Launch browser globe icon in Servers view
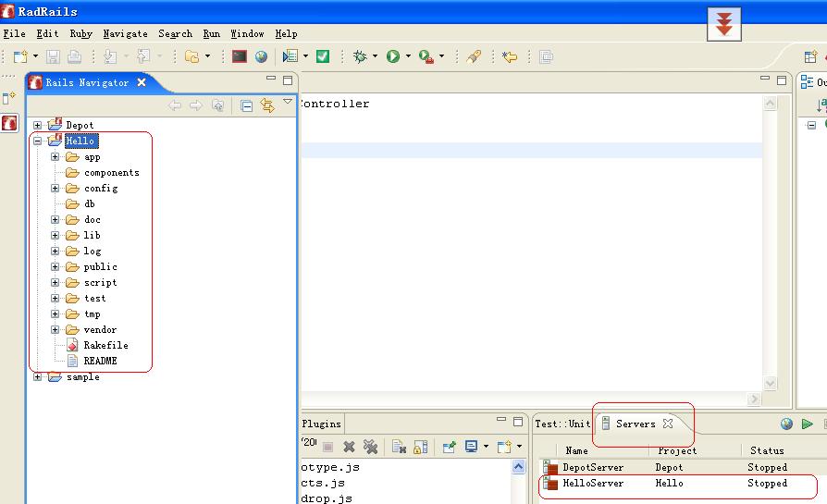 pyautogui.click(x=786, y=424)
